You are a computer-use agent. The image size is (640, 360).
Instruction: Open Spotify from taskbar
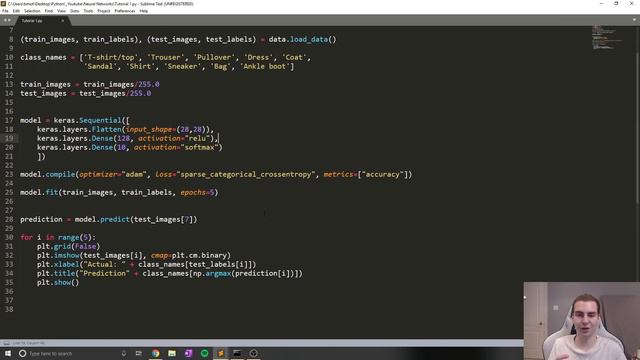click(x=204, y=353)
